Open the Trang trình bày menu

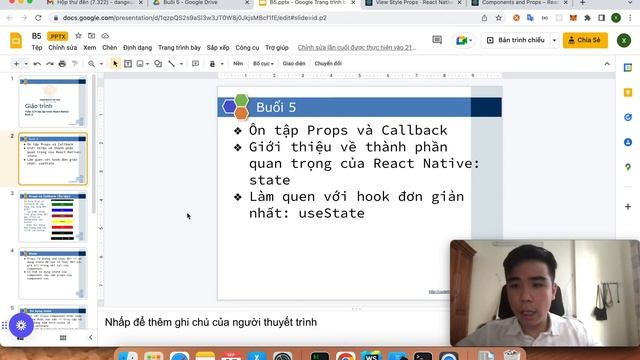pyautogui.click(x=179, y=48)
